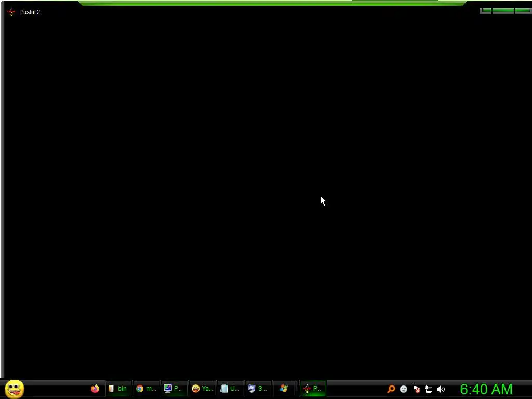Close the Postal 2 window

(x=523, y=11)
